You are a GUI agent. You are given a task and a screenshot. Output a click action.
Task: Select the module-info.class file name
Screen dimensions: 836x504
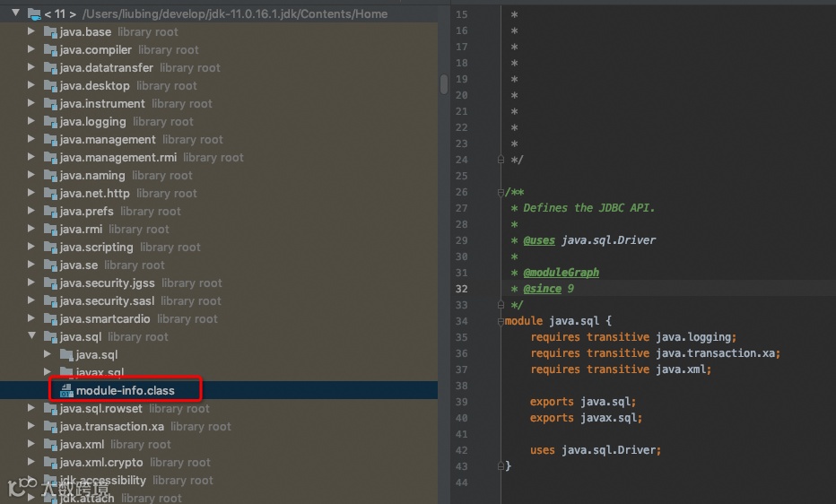[126, 390]
